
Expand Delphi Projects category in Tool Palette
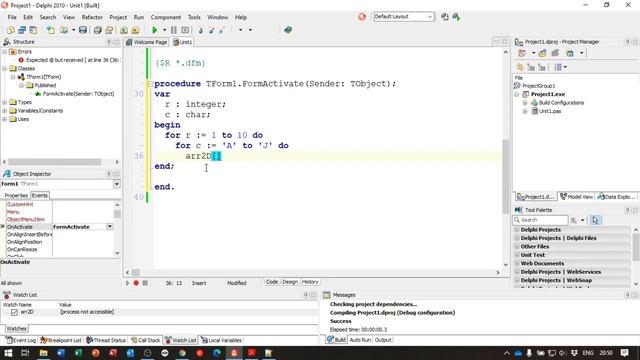517,230
